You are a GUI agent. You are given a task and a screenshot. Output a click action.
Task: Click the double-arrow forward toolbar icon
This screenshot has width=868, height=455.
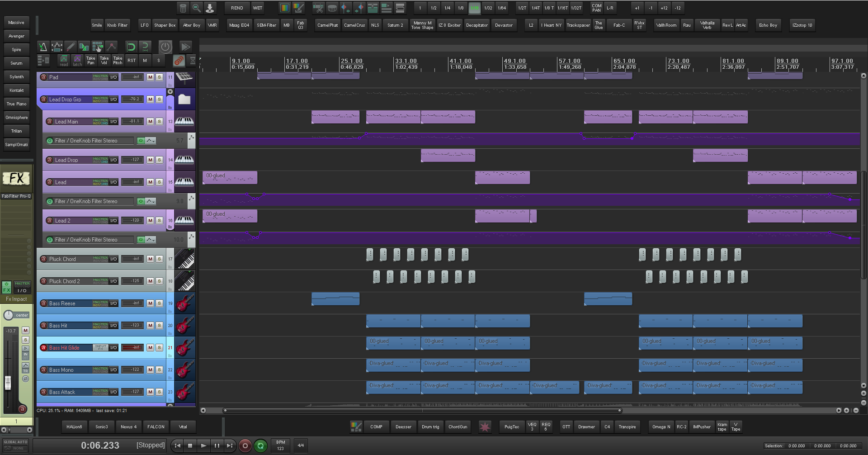tap(185, 47)
